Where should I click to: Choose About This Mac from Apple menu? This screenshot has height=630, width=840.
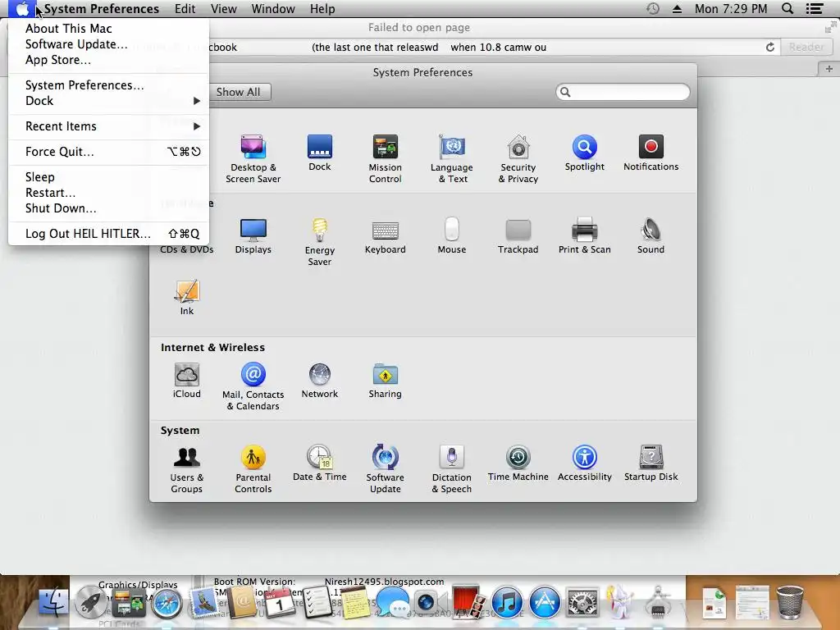point(108,29)
